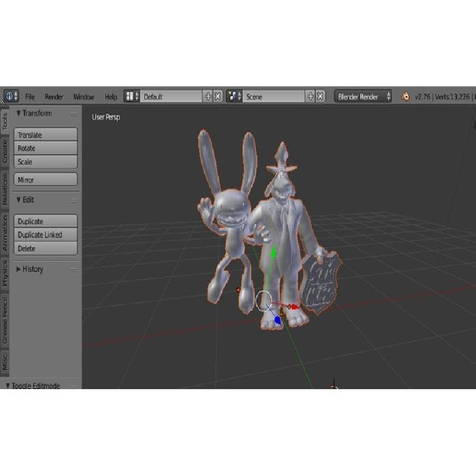The image size is (476, 476).
Task: Grab the blue Z-axis manipulator handle
Action: [277, 320]
